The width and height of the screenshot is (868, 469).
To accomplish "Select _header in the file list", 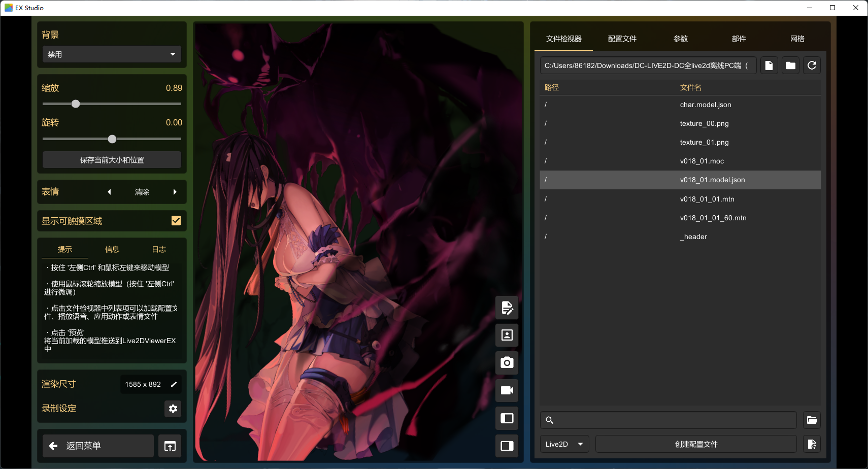I will click(680, 237).
